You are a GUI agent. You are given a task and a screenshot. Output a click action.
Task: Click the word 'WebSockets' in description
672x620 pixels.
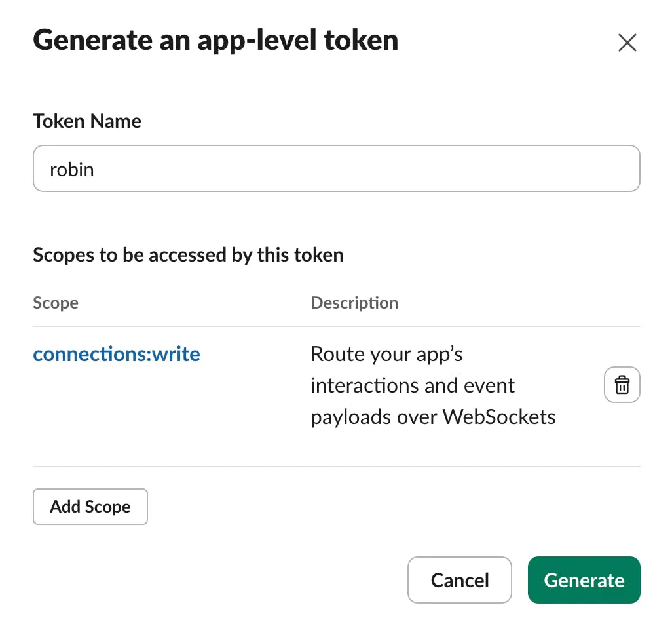(499, 417)
